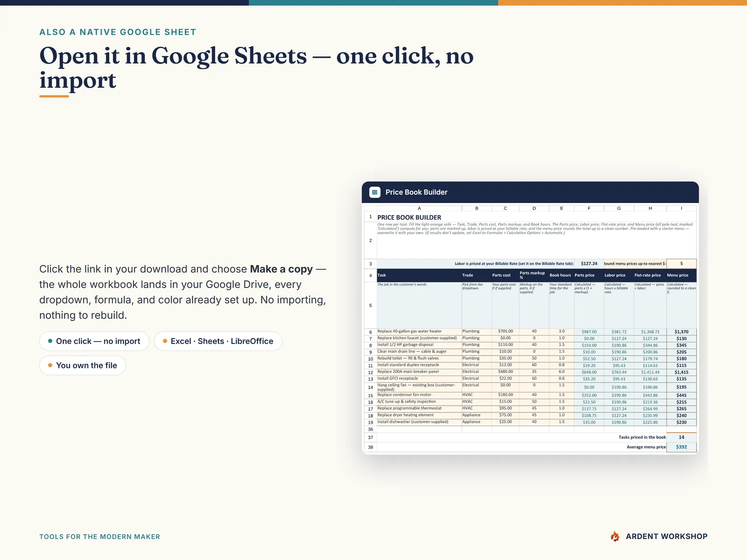This screenshot has width=747, height=560.
Task: Click the 'Make a copy' bold text
Action: point(281,269)
